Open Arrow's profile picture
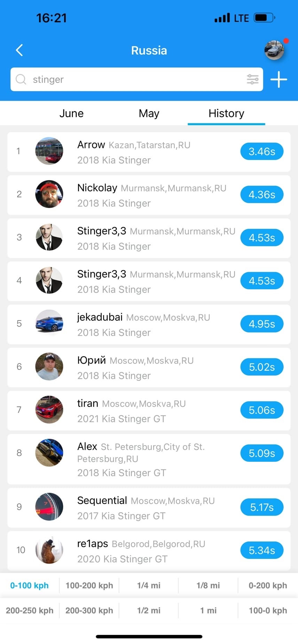This screenshot has height=644, width=298. pyautogui.click(x=49, y=151)
